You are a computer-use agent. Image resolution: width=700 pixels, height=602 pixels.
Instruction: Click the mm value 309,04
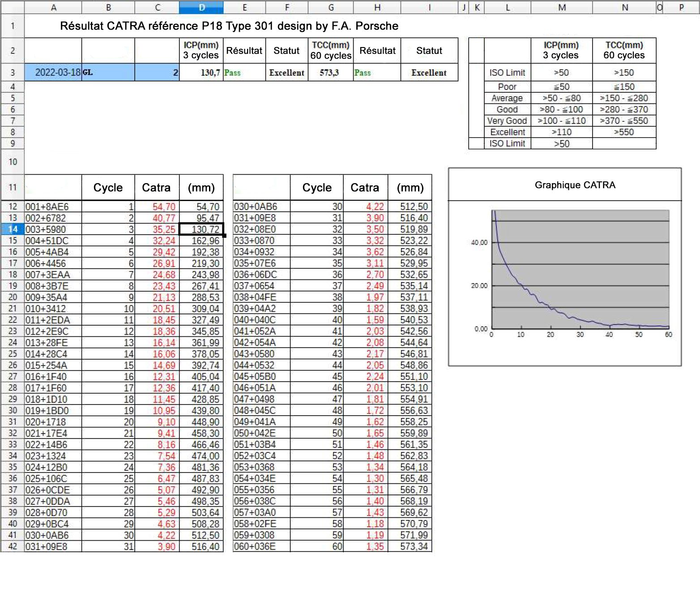pyautogui.click(x=201, y=309)
